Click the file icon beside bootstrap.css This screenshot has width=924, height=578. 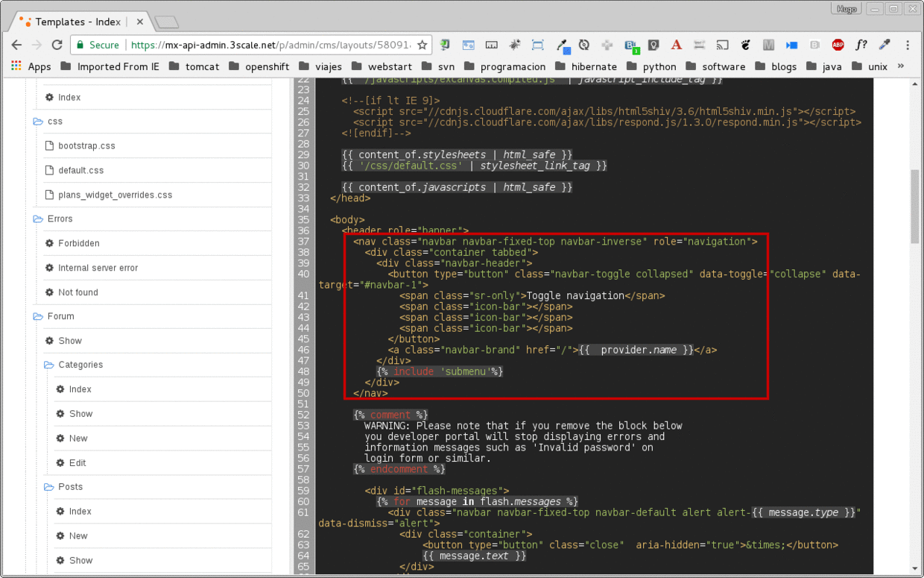50,145
